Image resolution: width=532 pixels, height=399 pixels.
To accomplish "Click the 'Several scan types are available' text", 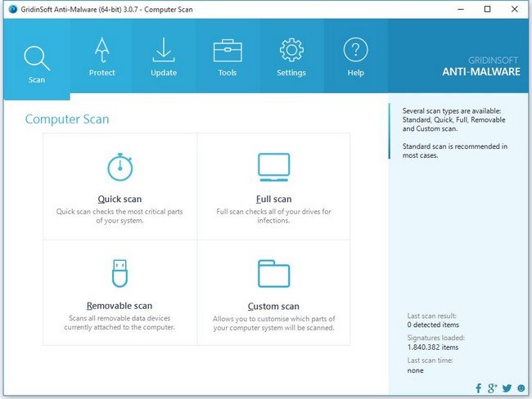I will (453, 119).
